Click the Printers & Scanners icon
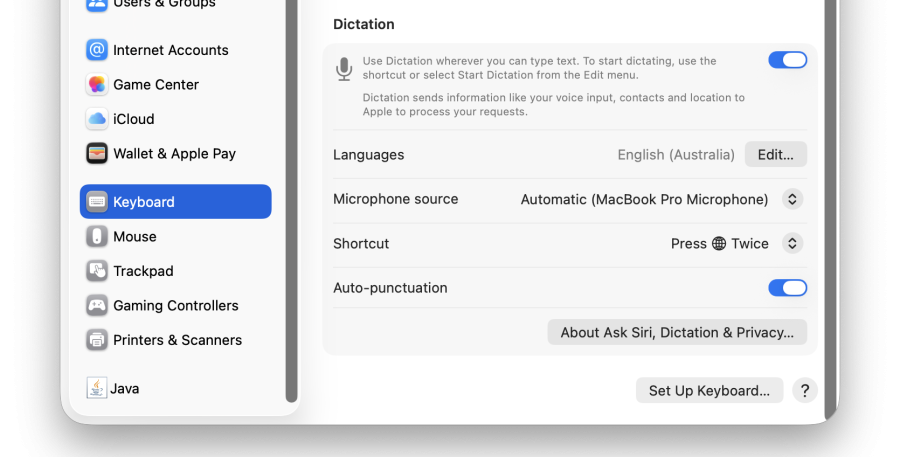The image size is (900, 457). [96, 339]
